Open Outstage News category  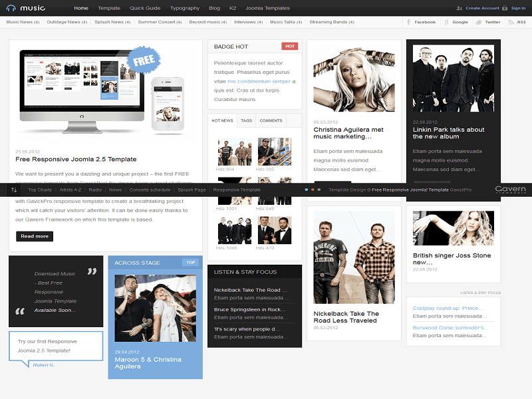67,22
